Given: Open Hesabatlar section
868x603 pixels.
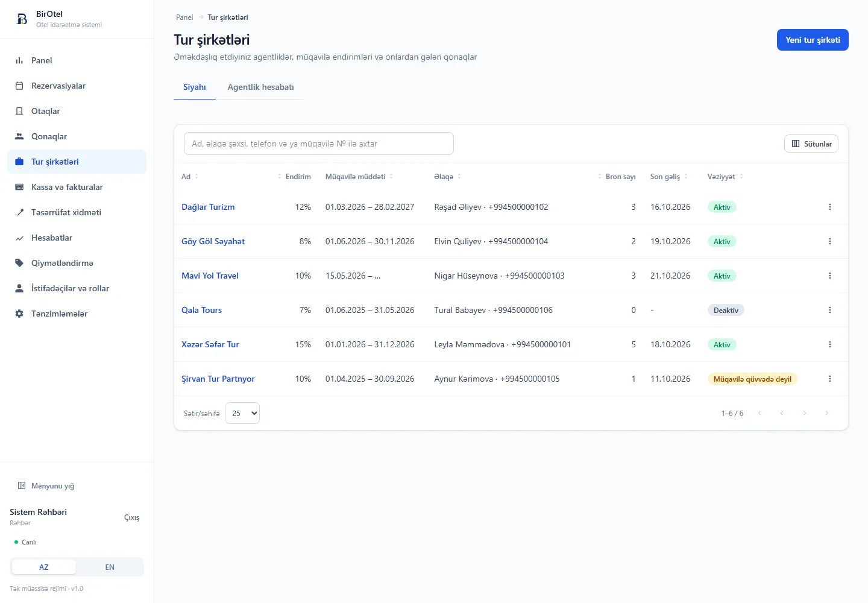Looking at the screenshot, I should point(77,238).
